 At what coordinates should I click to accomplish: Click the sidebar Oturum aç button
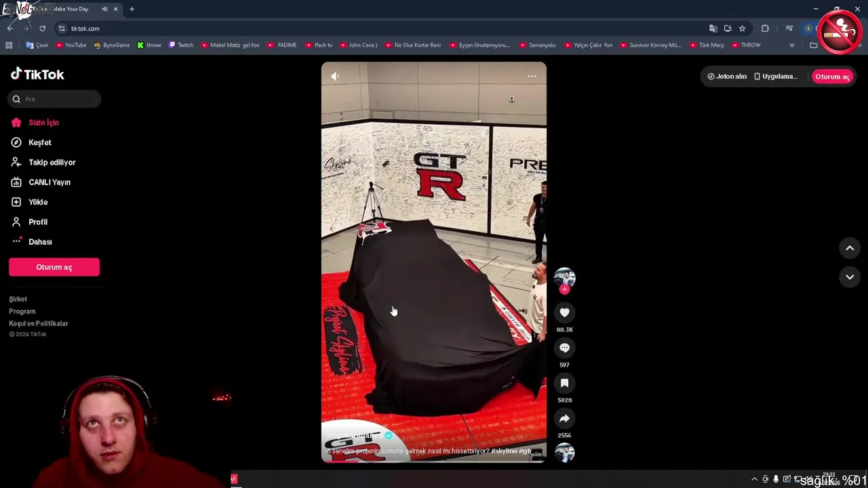[x=54, y=267]
